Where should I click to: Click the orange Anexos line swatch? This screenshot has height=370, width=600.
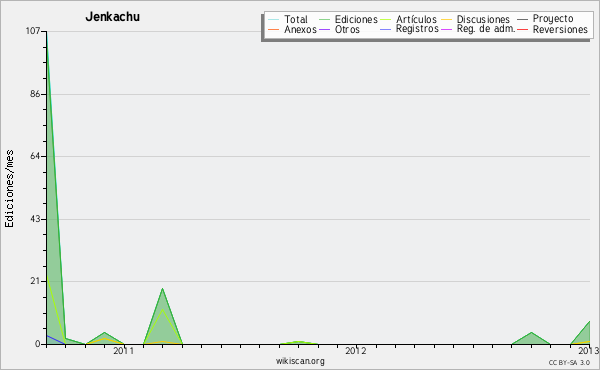click(274, 29)
